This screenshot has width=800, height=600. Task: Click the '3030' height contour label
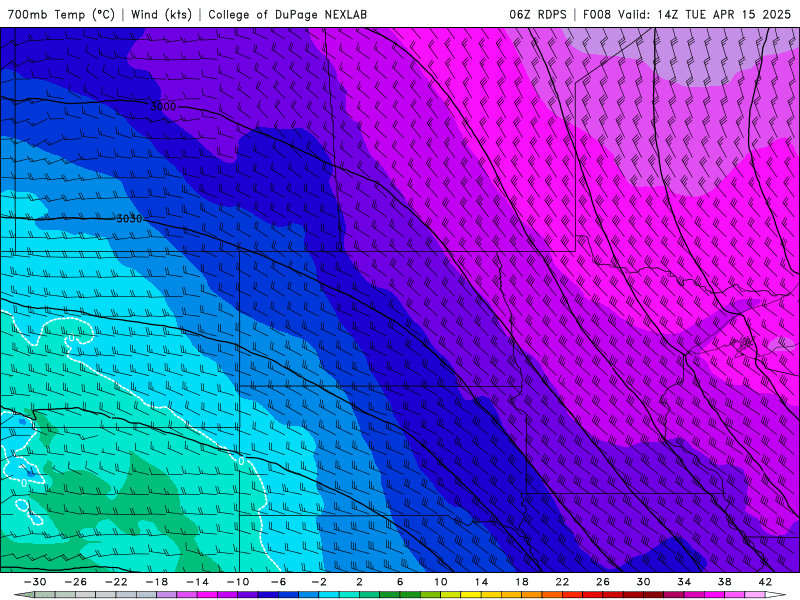tap(129, 219)
